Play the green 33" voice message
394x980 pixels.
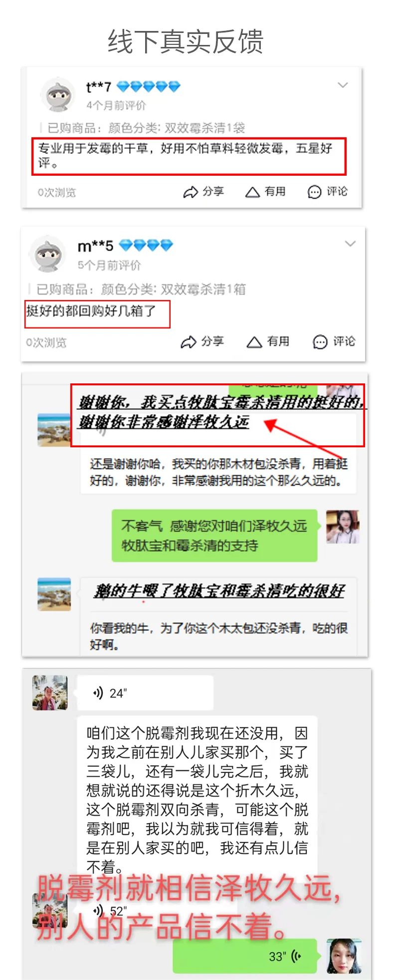(x=245, y=956)
